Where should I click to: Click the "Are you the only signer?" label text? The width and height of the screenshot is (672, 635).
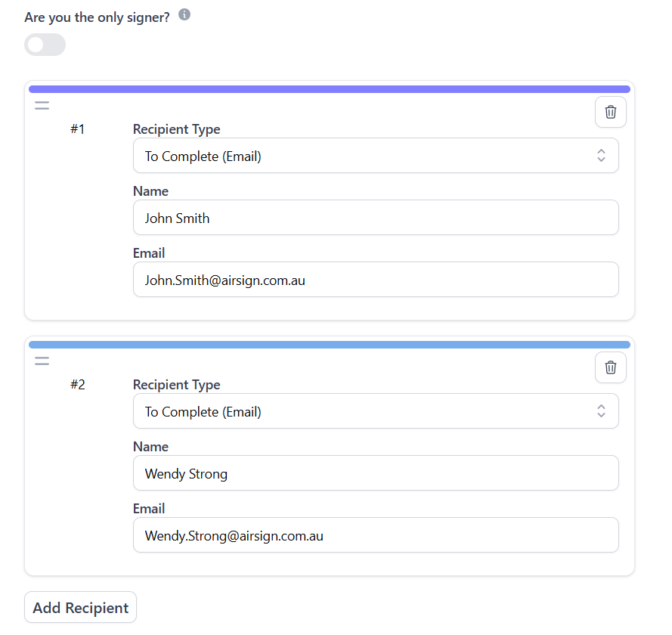coord(97,17)
